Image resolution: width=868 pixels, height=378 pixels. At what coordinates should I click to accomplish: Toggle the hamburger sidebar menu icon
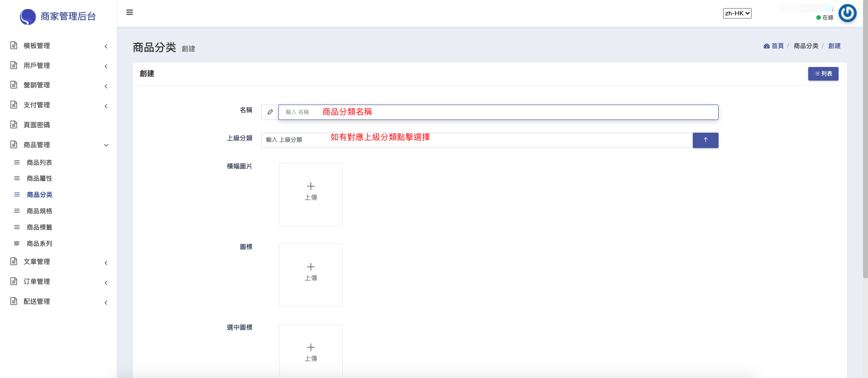click(129, 12)
